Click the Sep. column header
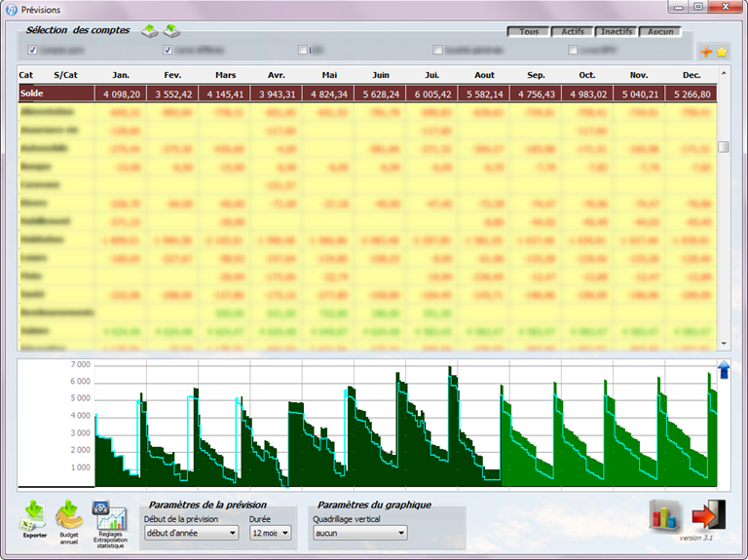The image size is (748, 560). 537,75
